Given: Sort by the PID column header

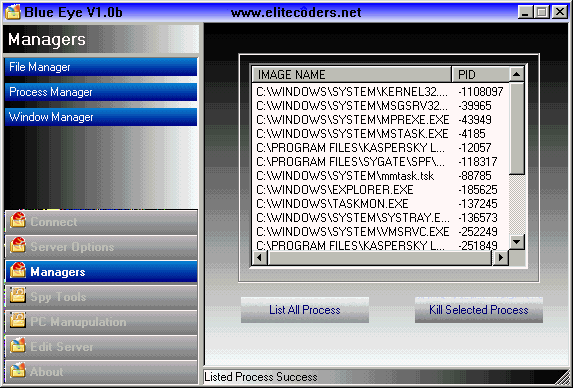Looking at the screenshot, I should point(480,75).
